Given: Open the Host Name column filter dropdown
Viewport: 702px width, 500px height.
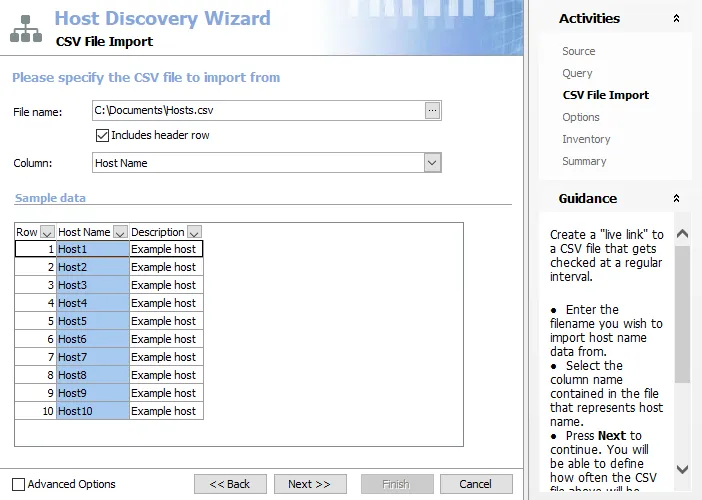Looking at the screenshot, I should click(120, 232).
